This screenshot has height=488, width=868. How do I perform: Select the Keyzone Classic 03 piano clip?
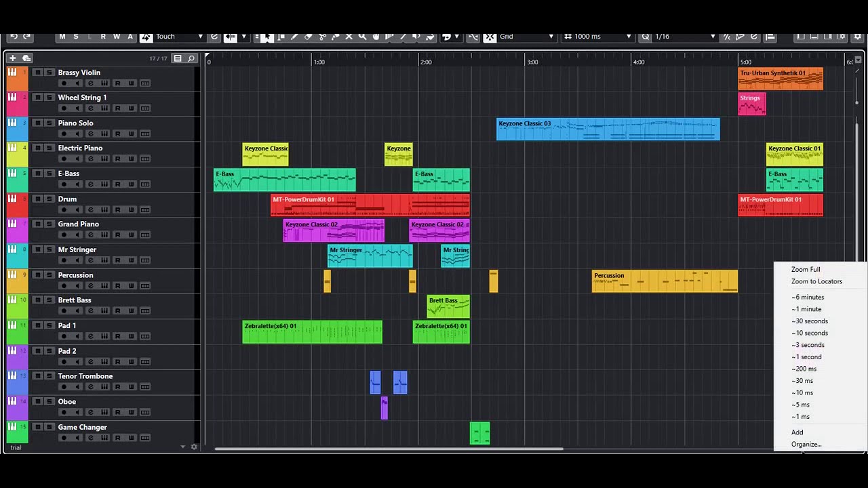click(608, 129)
